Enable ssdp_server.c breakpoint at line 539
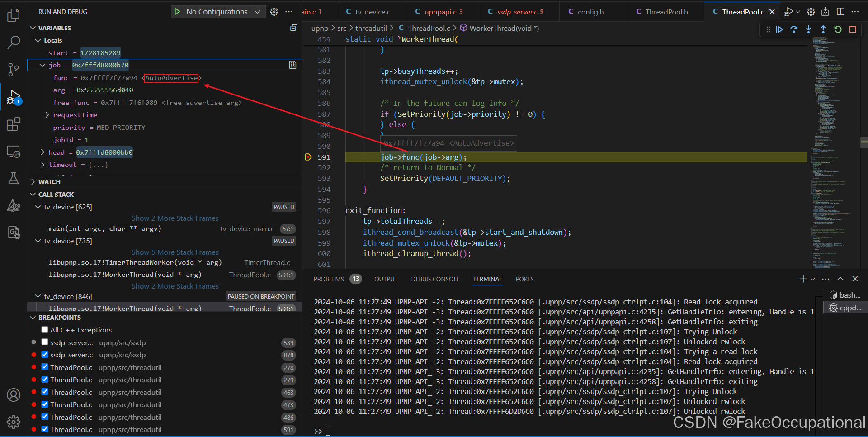868x437 pixels. tap(45, 342)
